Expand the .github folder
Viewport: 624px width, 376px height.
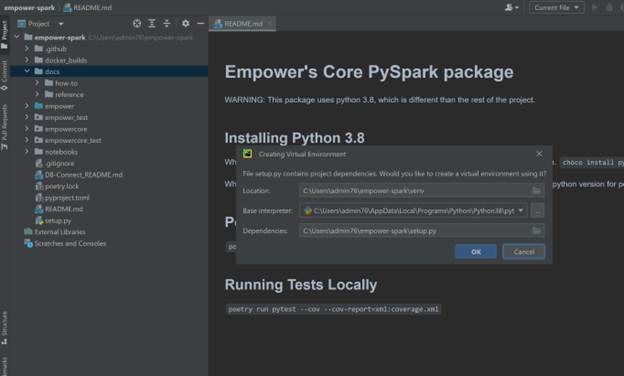pos(27,49)
